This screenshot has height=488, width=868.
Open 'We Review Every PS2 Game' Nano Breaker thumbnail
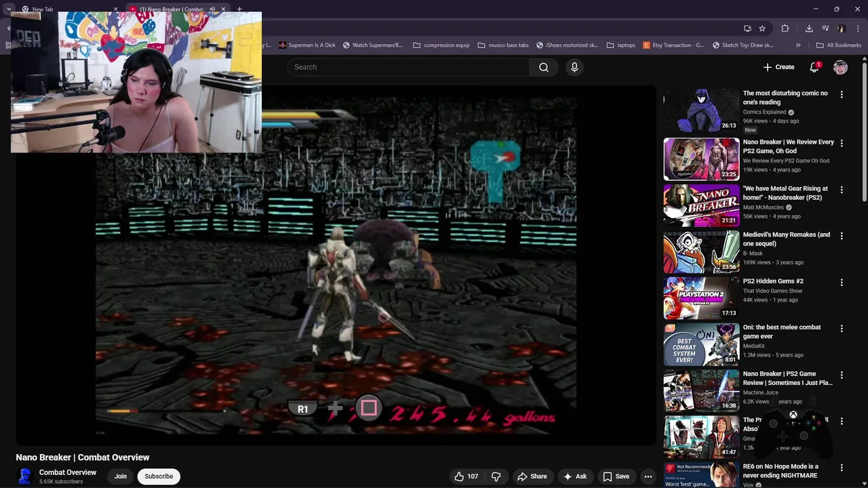701,159
